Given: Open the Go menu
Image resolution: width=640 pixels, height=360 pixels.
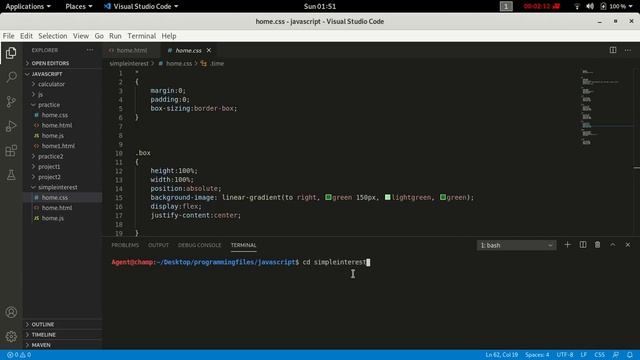Looking at the screenshot, I should pos(99,36).
